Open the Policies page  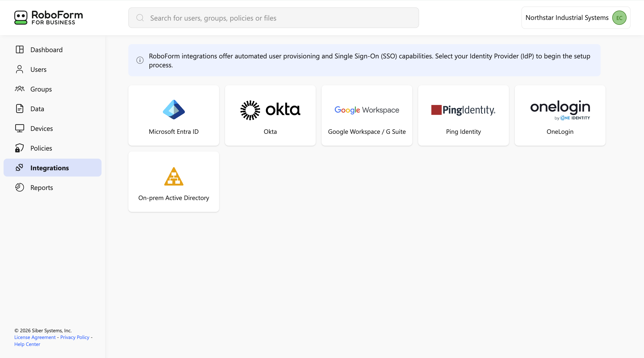[53, 148]
